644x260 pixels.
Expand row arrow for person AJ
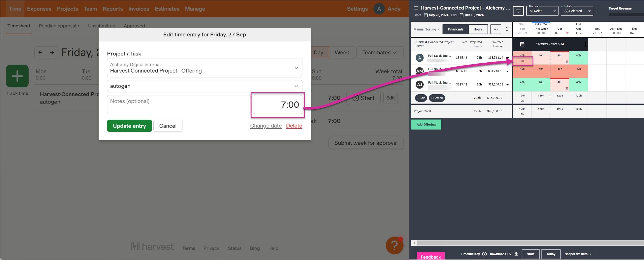[508, 85]
